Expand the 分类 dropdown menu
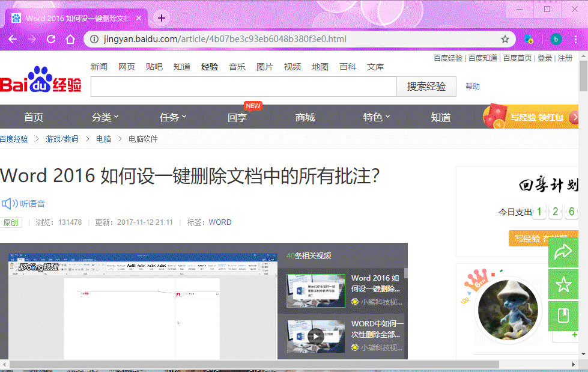This screenshot has width=588, height=372. click(105, 117)
